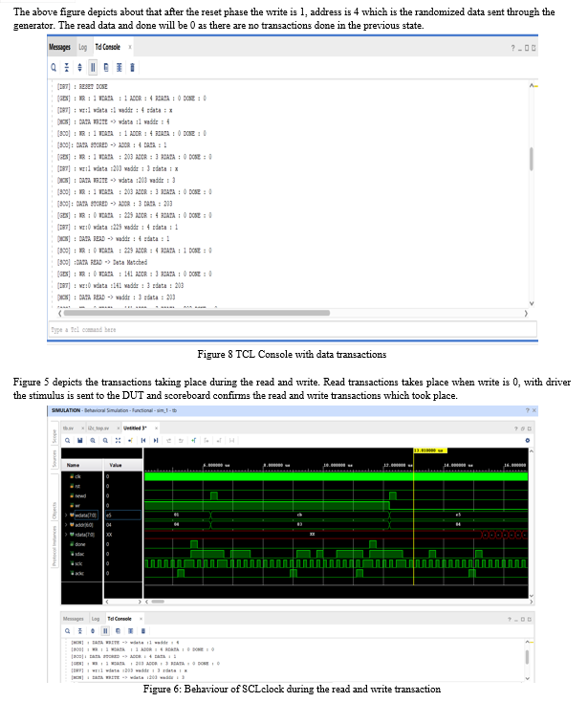The height and width of the screenshot is (702, 588).
Task: Click '[DRV] : RESET DONE' console line
Action: point(82,86)
